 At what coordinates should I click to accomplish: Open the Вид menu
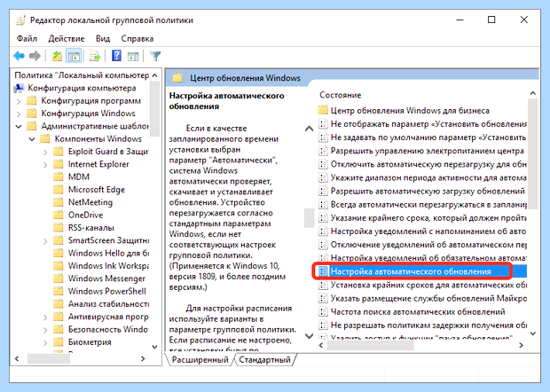pyautogui.click(x=103, y=38)
